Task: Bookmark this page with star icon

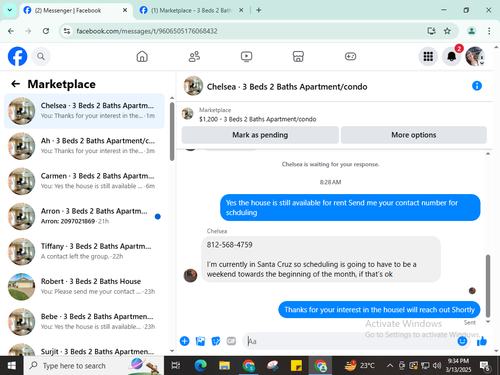Action: [x=447, y=31]
